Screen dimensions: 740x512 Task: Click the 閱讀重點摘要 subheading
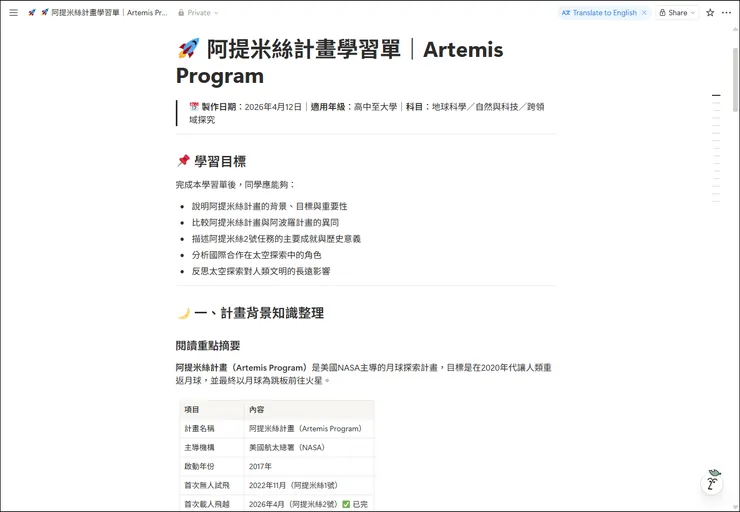(x=208, y=345)
